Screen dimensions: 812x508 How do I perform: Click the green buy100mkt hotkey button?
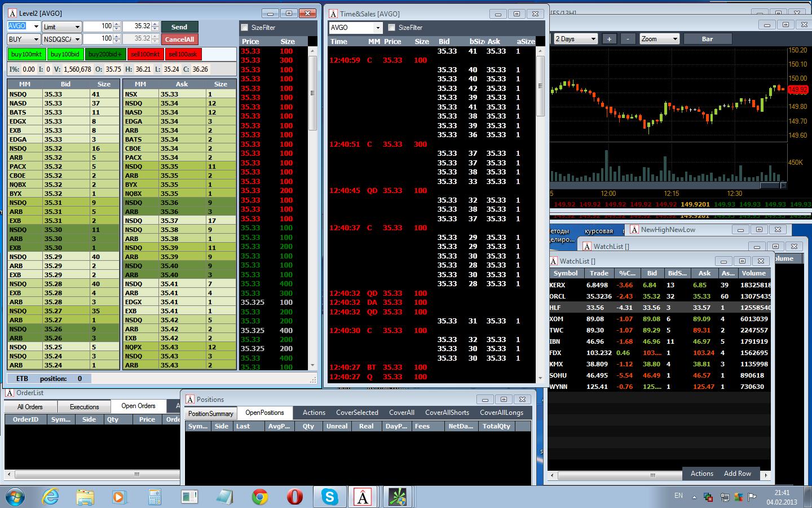pyautogui.click(x=27, y=54)
